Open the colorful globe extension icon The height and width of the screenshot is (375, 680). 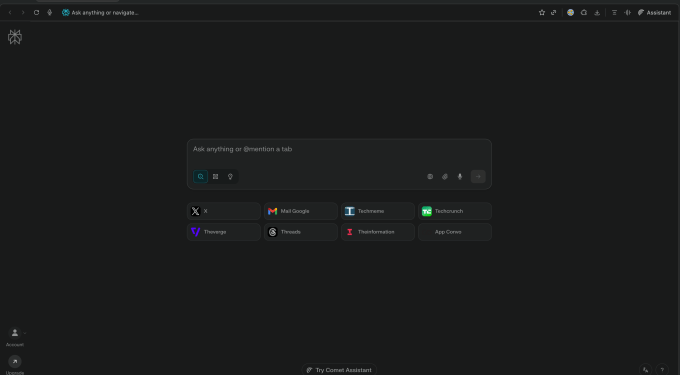571,13
